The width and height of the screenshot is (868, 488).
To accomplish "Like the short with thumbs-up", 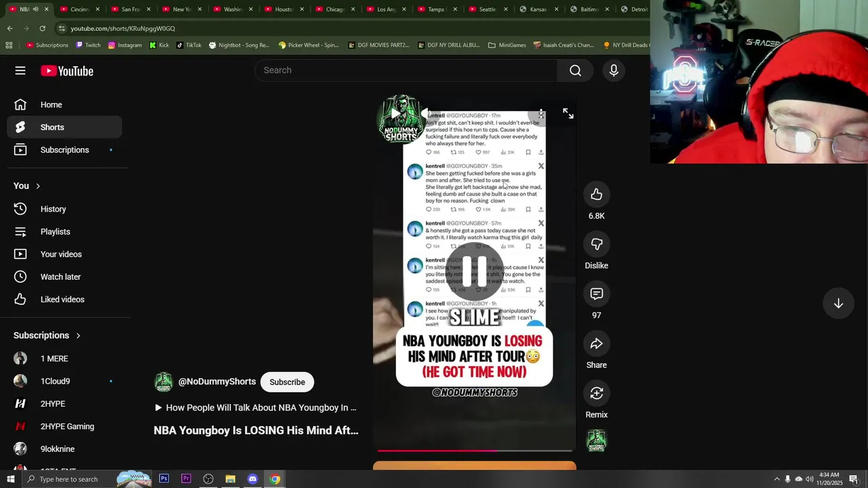I will click(597, 195).
